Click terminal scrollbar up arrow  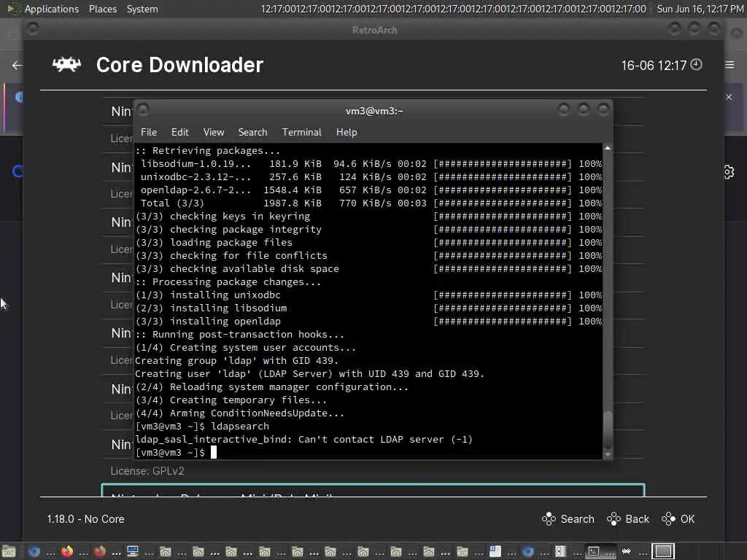608,148
